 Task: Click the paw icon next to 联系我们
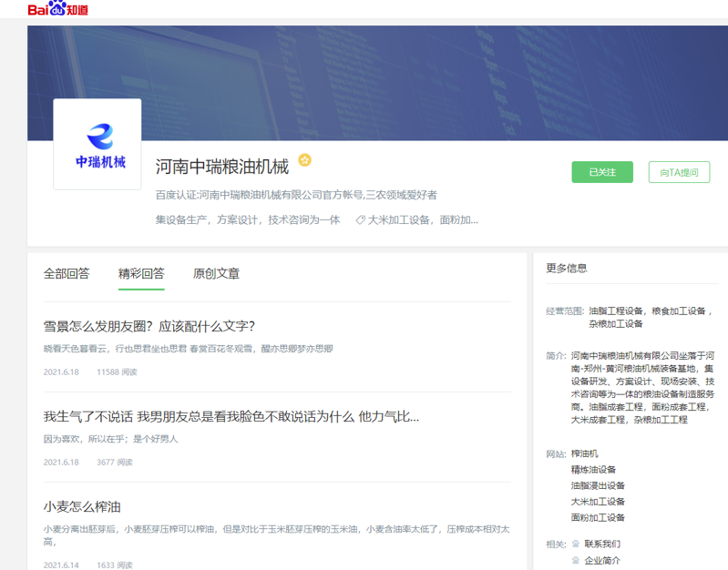pyautogui.click(x=576, y=544)
